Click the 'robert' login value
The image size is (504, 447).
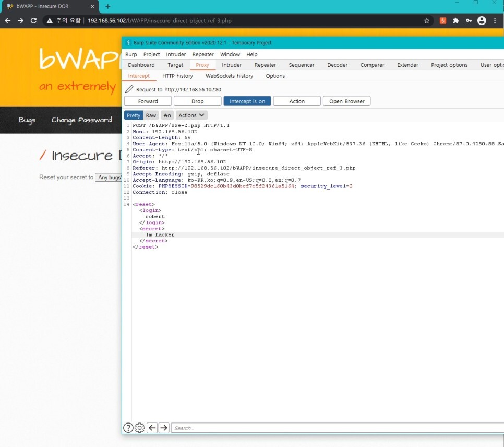tap(155, 217)
